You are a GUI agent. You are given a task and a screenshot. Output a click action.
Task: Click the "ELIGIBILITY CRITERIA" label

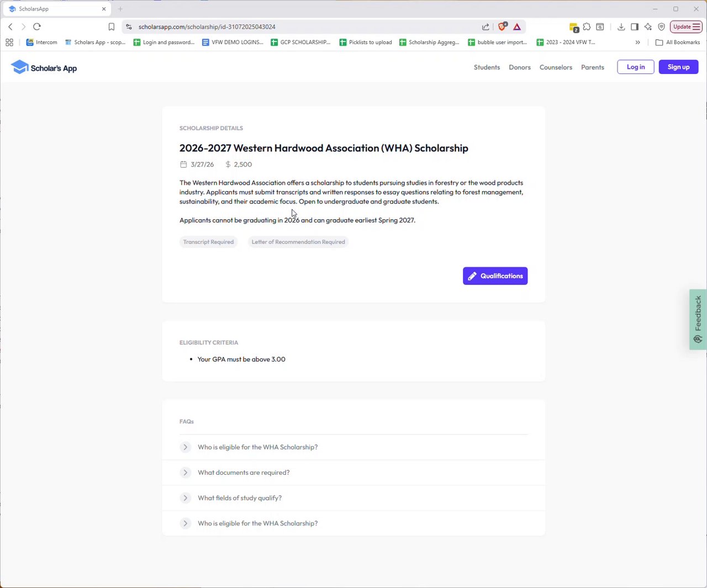pos(209,343)
